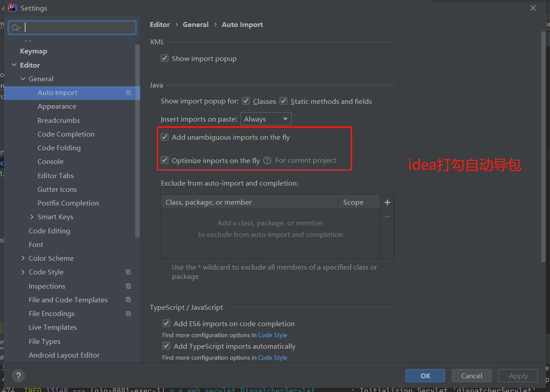
Task: Collapse the Editor tree node
Action: pyautogui.click(x=14, y=65)
